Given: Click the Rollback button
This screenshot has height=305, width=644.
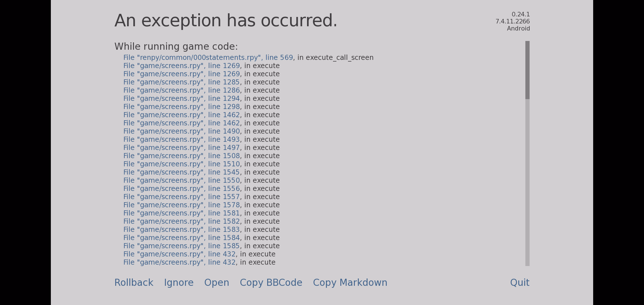Looking at the screenshot, I should pyautogui.click(x=134, y=283).
